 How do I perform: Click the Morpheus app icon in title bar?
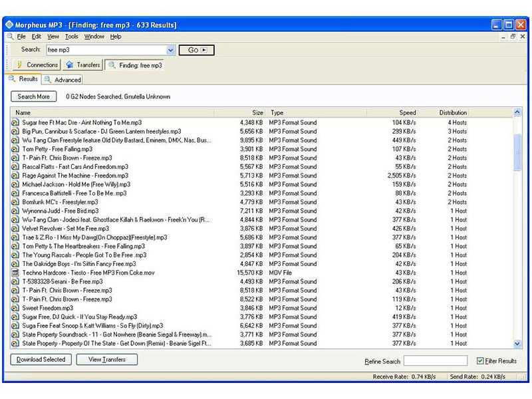pyautogui.click(x=9, y=25)
